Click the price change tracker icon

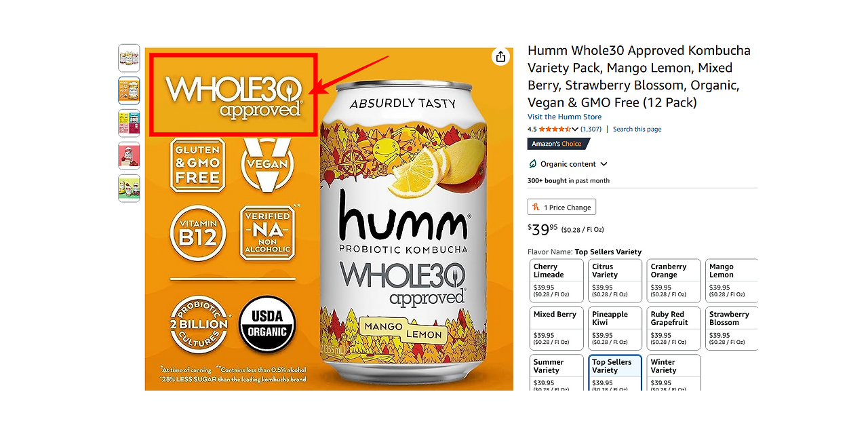(x=536, y=208)
